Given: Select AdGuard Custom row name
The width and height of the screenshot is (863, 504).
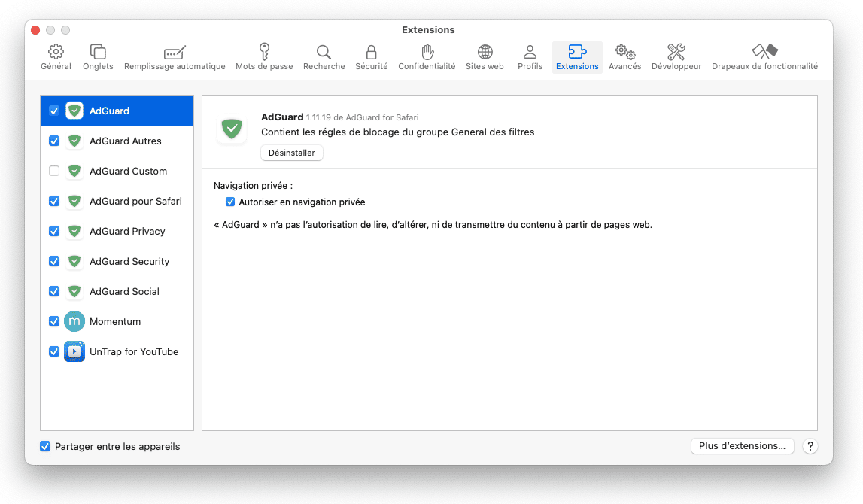Looking at the screenshot, I should [128, 171].
